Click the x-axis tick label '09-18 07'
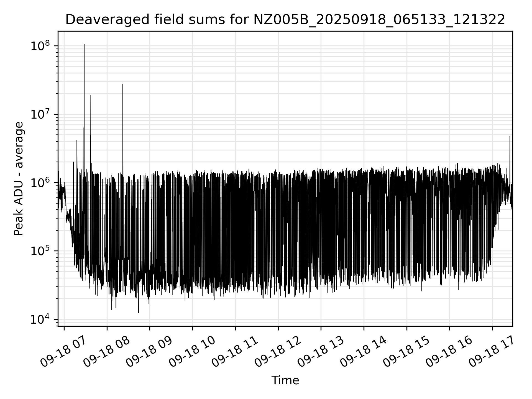532x399 pixels. click(x=63, y=351)
